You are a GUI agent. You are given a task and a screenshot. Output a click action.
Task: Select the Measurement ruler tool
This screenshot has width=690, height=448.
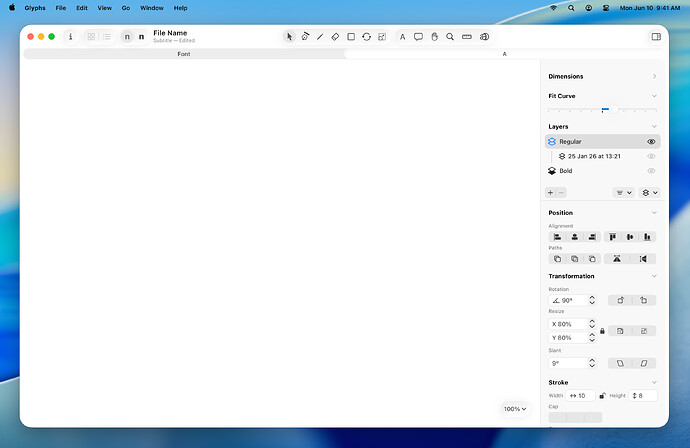(x=466, y=37)
